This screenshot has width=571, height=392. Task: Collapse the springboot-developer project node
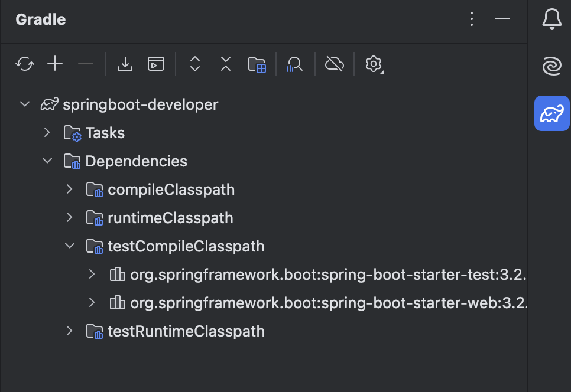(x=25, y=104)
